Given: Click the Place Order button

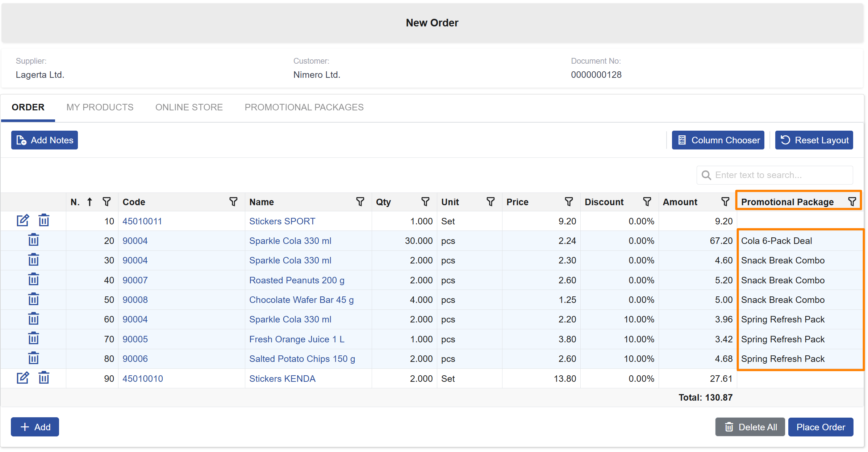Looking at the screenshot, I should point(821,427).
